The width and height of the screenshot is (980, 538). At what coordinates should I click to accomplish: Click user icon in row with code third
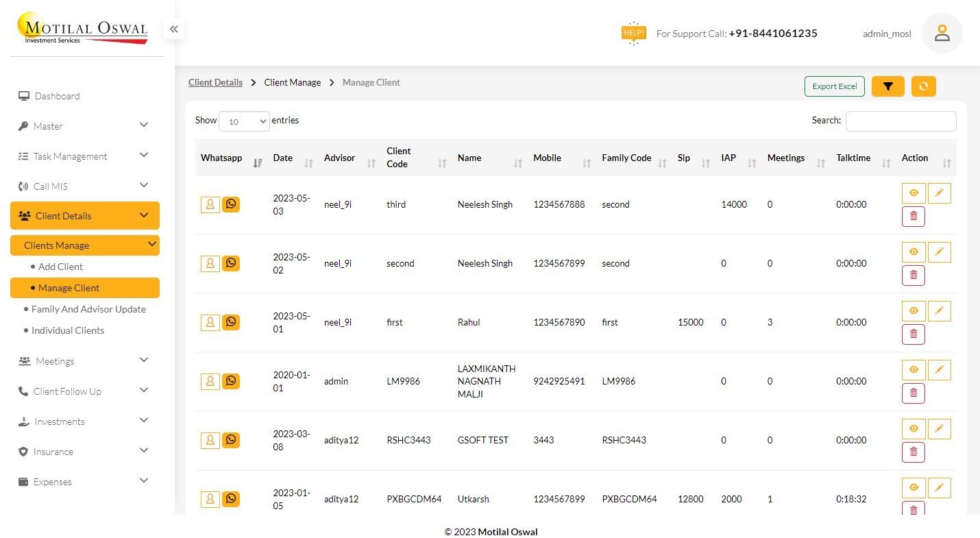pos(210,204)
